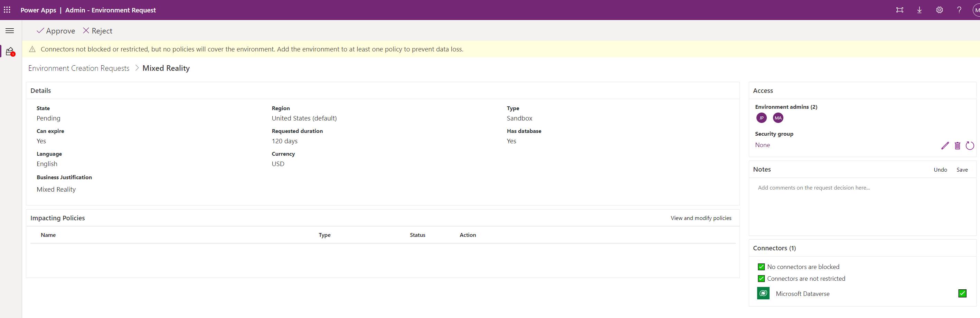Click the fit-to-screen icon in header
The height and width of the screenshot is (318, 980).
[x=899, y=10]
